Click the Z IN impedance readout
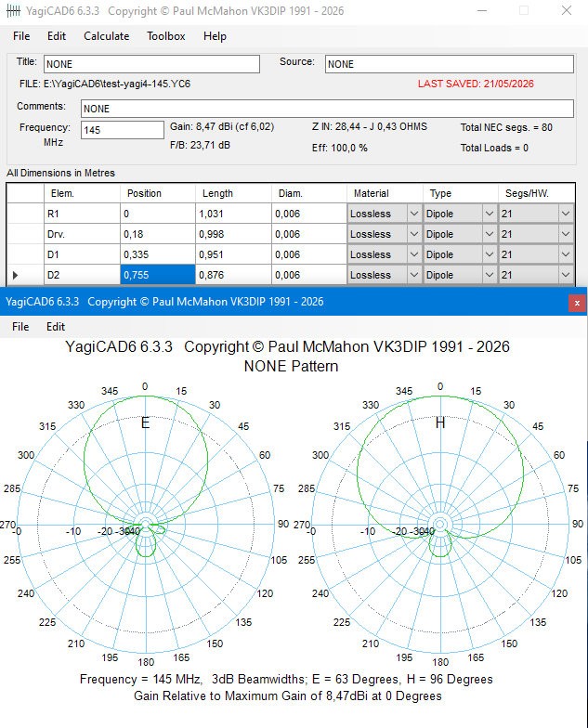 click(x=370, y=126)
